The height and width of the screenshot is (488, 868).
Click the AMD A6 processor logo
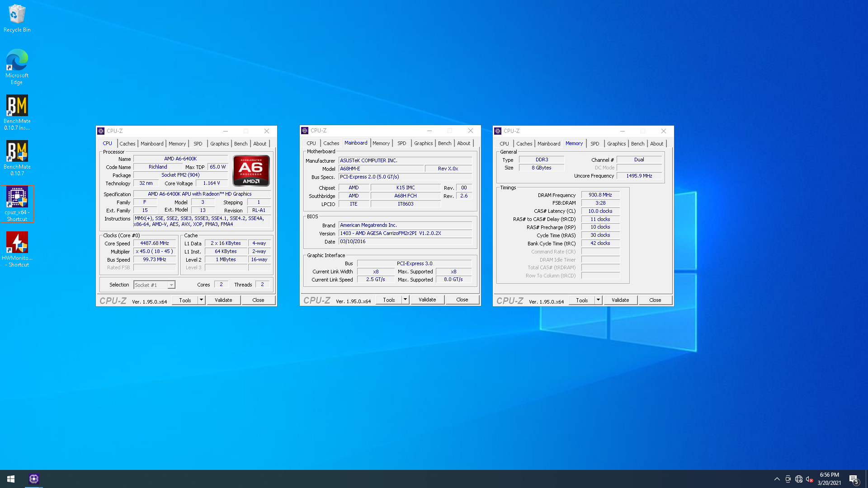click(x=251, y=170)
